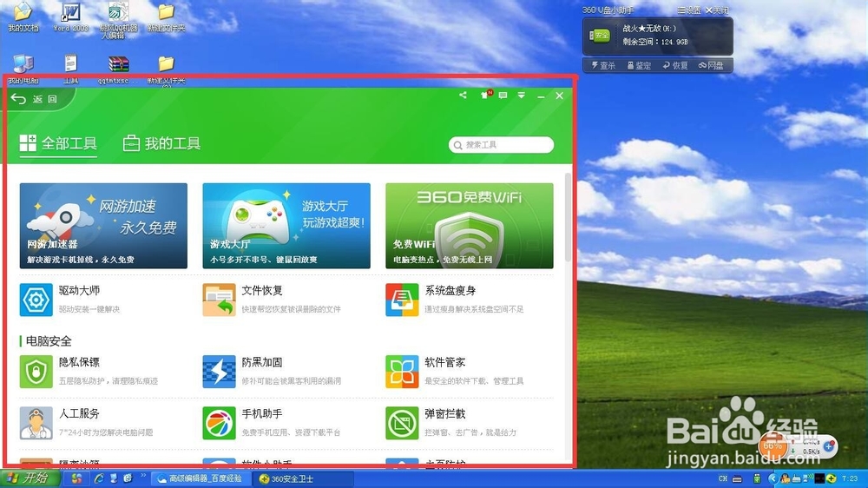Screen dimensions: 868x488
Task: Focus the 搜索工具 search box
Action: click(501, 144)
